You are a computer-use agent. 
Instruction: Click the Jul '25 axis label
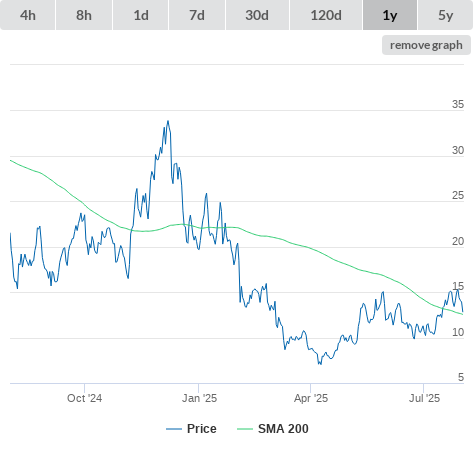click(x=424, y=398)
